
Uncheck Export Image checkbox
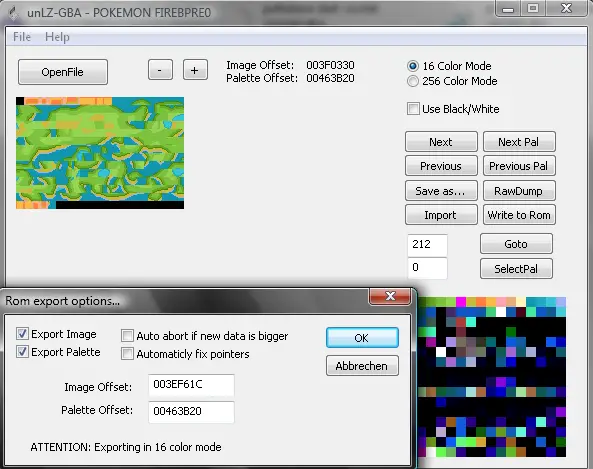tap(22, 334)
